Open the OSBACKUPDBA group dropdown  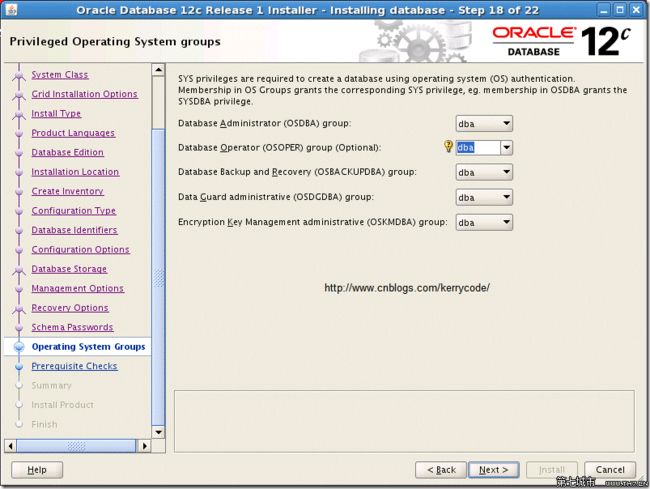coord(484,172)
